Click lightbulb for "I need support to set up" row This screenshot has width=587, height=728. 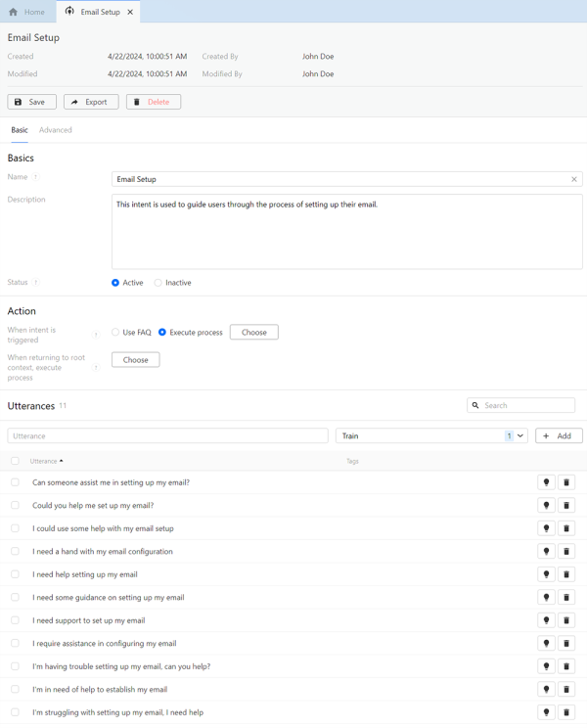(546, 620)
